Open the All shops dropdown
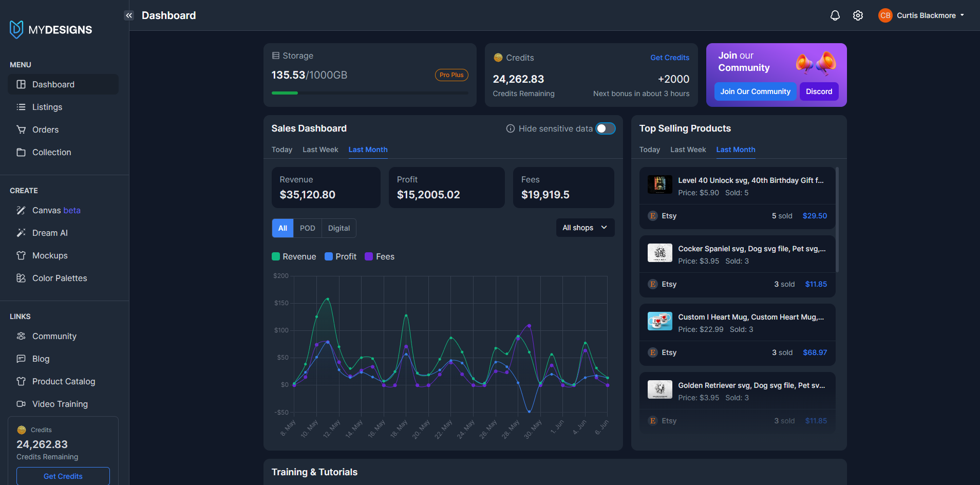This screenshot has width=980, height=485. 585,228
